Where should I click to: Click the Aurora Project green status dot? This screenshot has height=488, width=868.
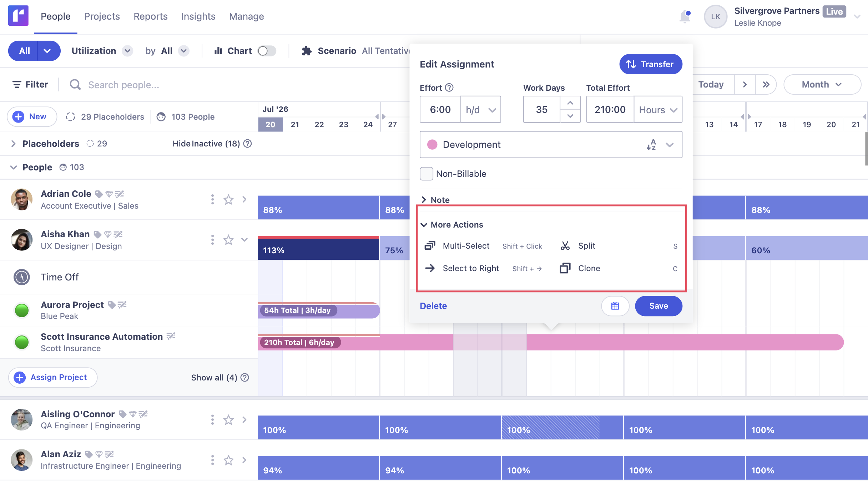22,310
